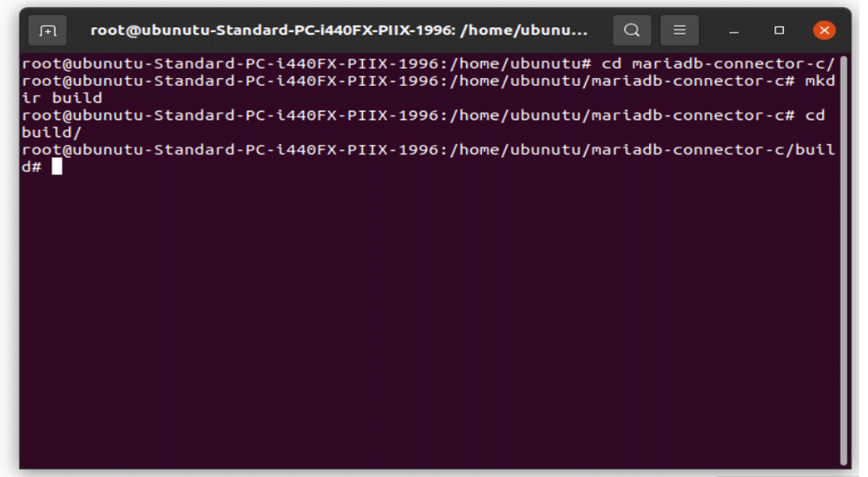The height and width of the screenshot is (477, 868).
Task: Click the 'd#' prompt on the last line
Action: click(31, 167)
